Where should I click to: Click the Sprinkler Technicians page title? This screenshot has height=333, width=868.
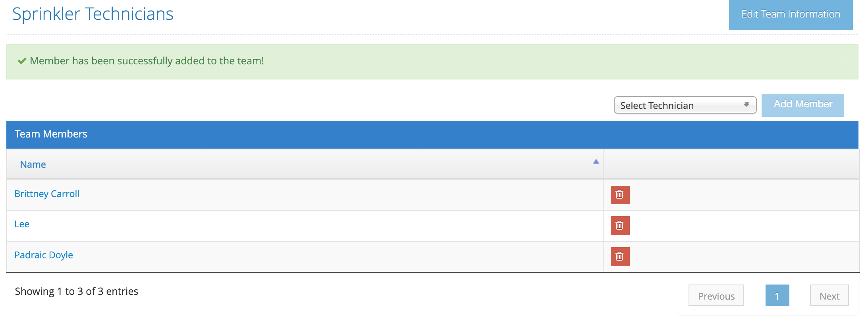click(x=93, y=14)
